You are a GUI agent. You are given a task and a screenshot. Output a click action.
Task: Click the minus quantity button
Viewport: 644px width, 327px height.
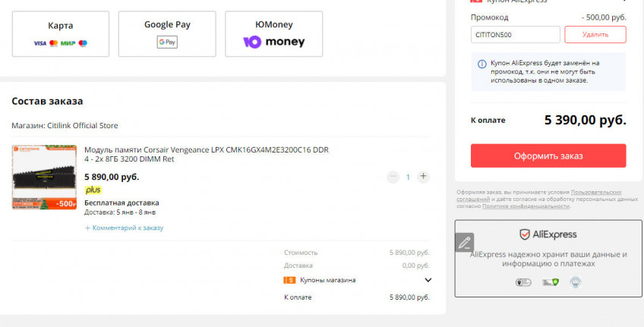pos(393,177)
